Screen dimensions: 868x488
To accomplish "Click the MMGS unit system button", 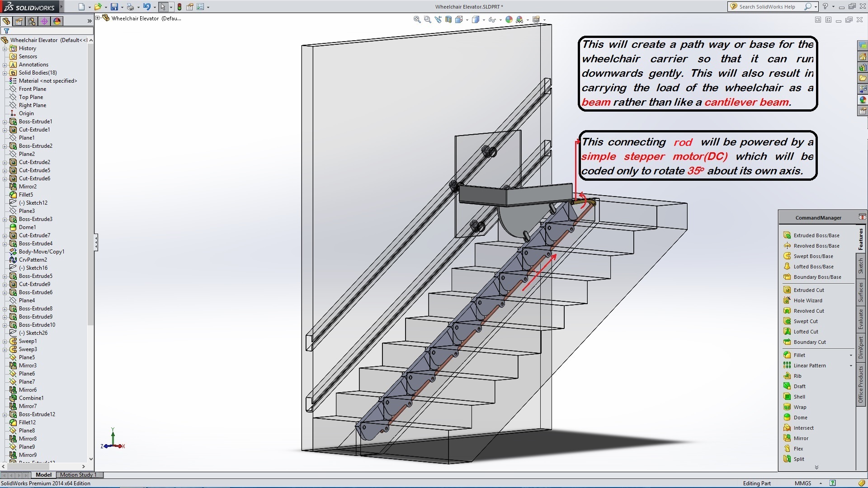I will pos(803,483).
